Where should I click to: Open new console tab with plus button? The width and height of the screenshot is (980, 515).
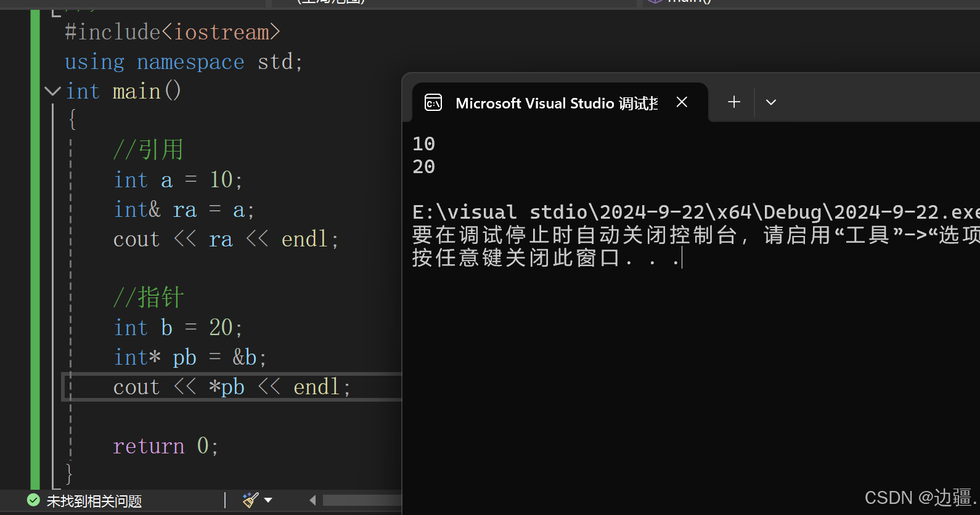pyautogui.click(x=733, y=102)
